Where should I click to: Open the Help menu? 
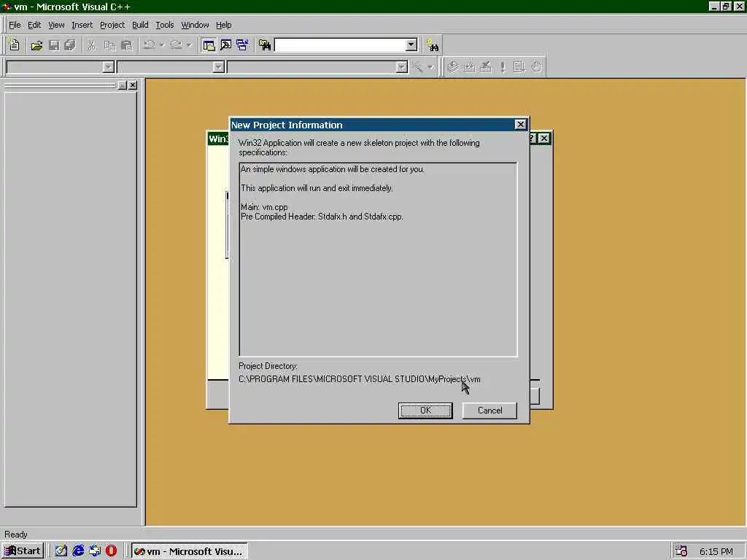point(223,25)
